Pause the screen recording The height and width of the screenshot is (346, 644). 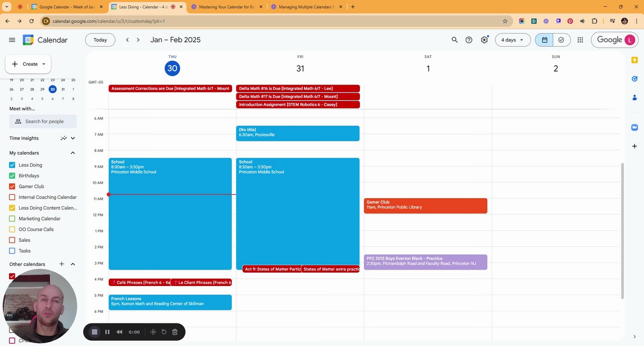[x=107, y=332]
